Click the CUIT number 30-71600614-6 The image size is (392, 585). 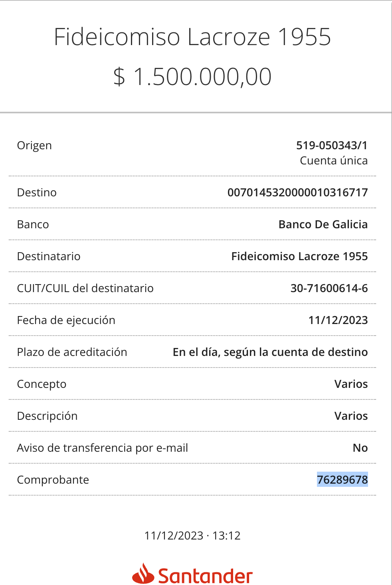coord(329,288)
